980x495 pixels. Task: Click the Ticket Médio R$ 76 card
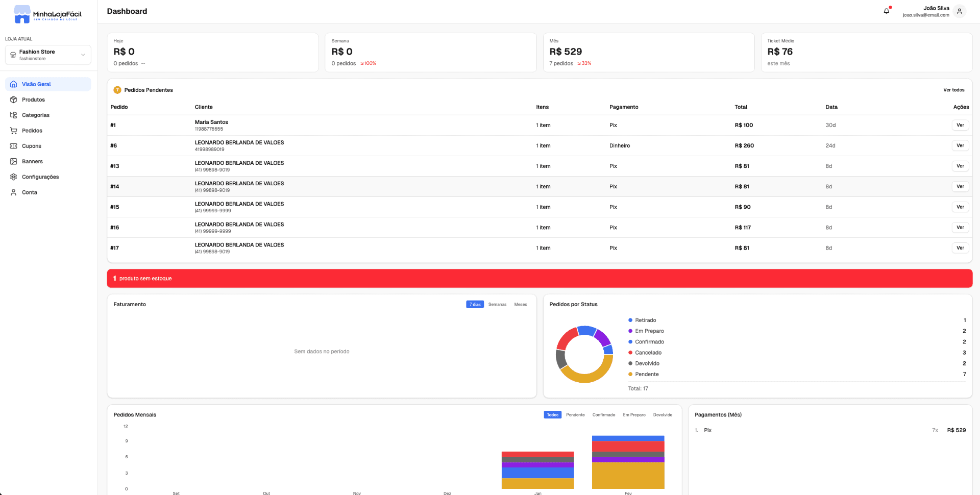(x=866, y=53)
